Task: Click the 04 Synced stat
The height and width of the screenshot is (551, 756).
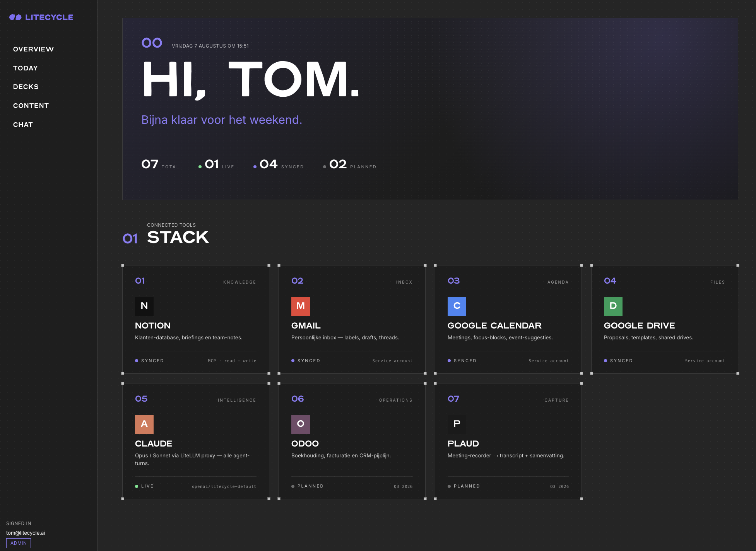Action: [x=279, y=164]
